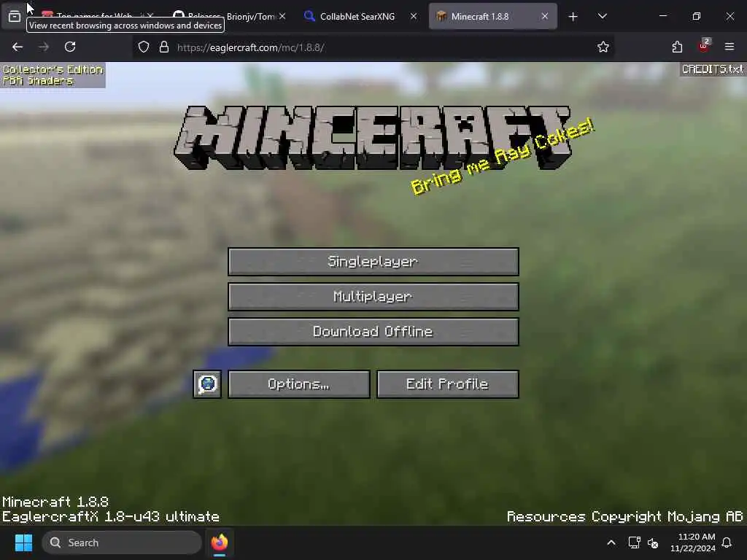Switch to the CollabNet SearXNG tab
The height and width of the screenshot is (560, 747).
click(357, 16)
